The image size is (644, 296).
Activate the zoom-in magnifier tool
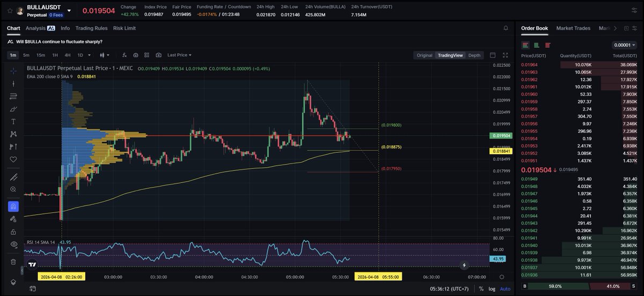click(13, 189)
